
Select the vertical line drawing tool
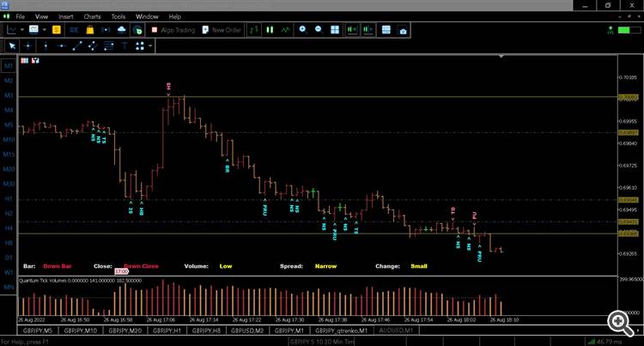tap(46, 46)
